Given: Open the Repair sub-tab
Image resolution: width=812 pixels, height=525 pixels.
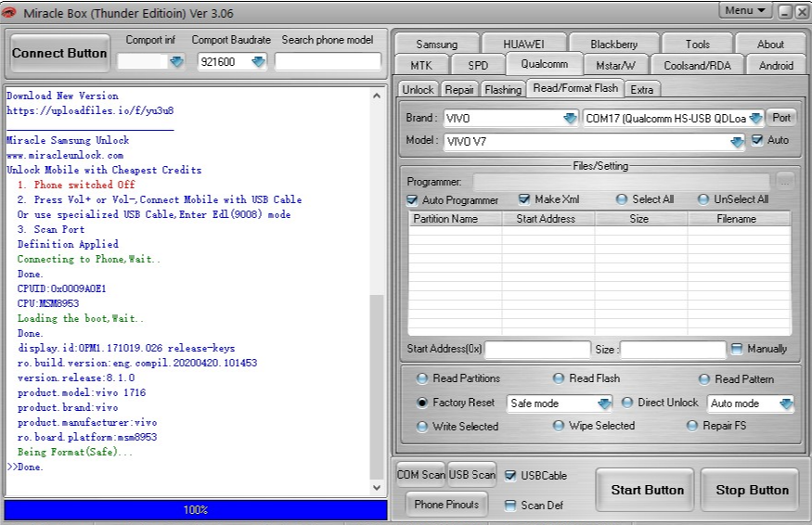Looking at the screenshot, I should 458,90.
